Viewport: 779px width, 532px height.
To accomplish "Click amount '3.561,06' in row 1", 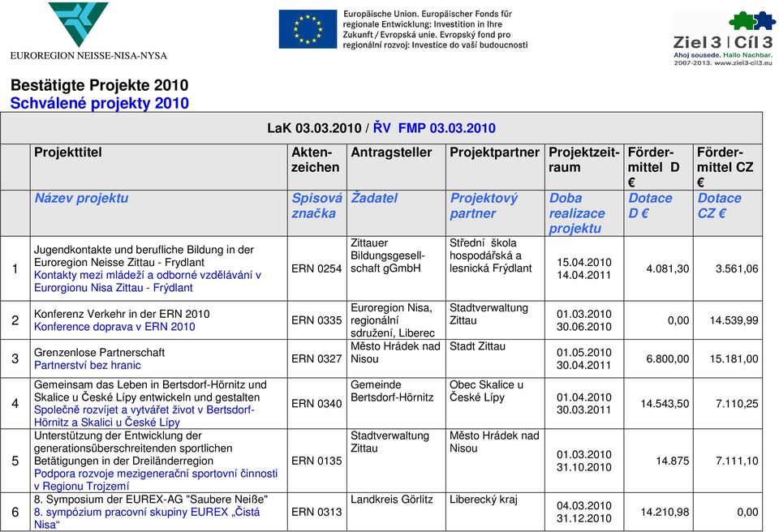I will [737, 268].
